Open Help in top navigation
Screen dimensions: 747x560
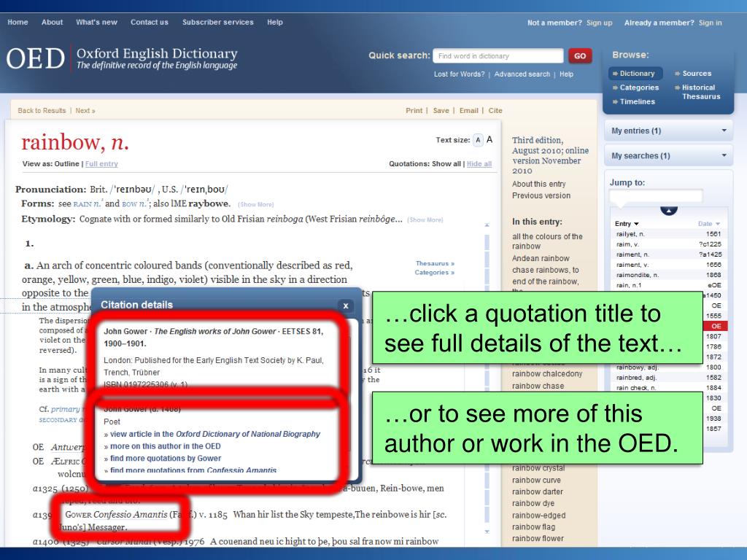(x=275, y=22)
